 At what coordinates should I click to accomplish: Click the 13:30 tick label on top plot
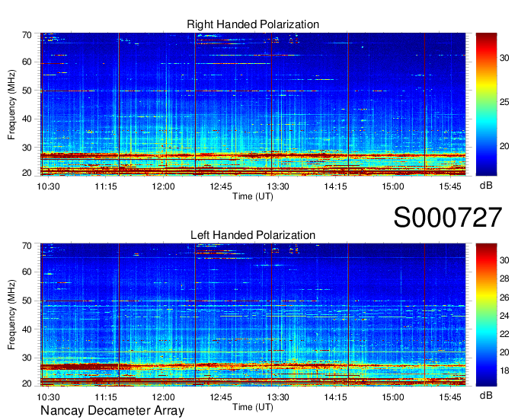[x=278, y=186]
